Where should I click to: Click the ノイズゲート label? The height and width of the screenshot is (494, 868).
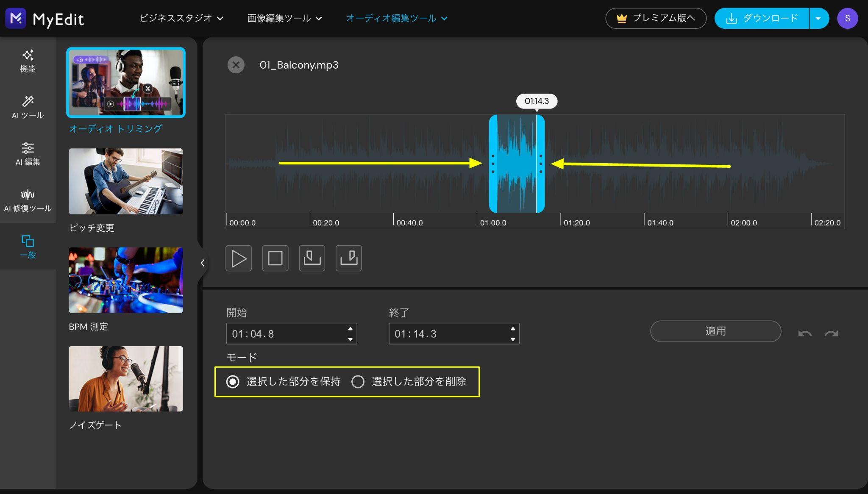[95, 425]
